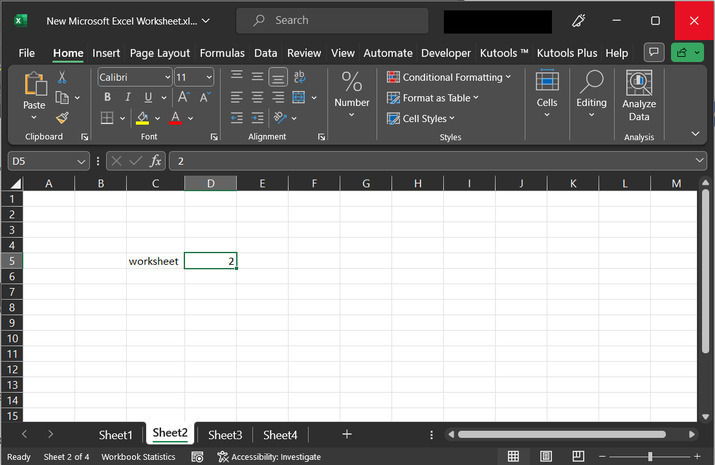Switch to Sheet3 tab
The image size is (715, 465).
point(225,435)
